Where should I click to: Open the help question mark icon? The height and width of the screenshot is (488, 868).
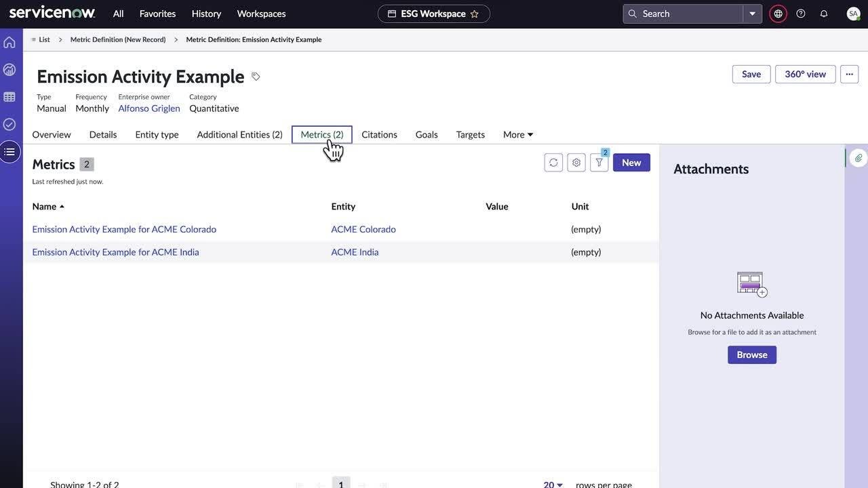pyautogui.click(x=801, y=14)
